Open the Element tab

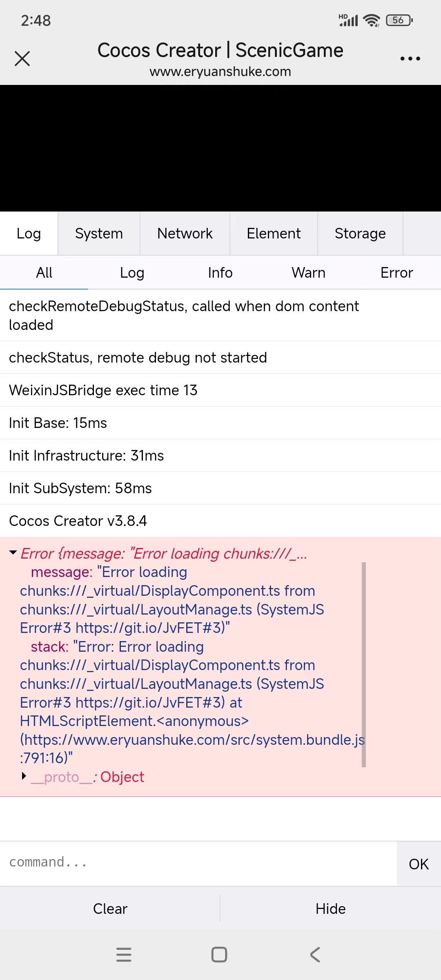pyautogui.click(x=274, y=234)
